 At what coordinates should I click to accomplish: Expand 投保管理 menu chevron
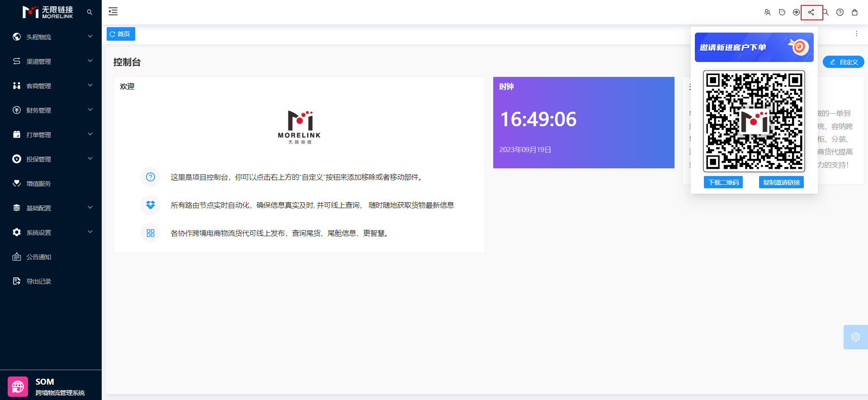[x=90, y=158]
